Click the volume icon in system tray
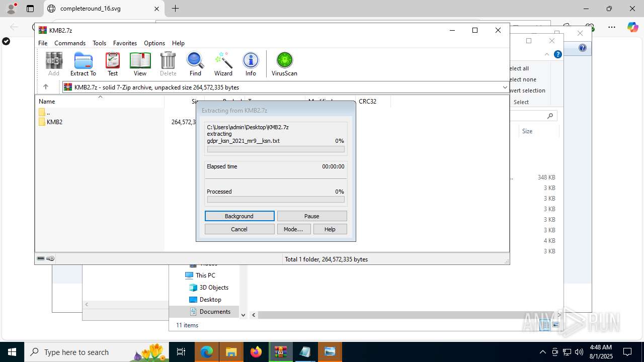This screenshot has height=362, width=644. pos(579,352)
